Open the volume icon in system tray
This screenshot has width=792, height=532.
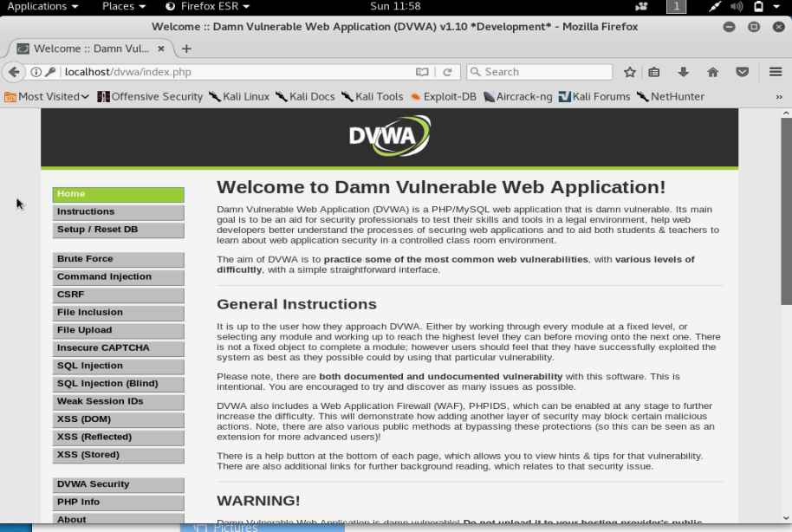point(737,7)
